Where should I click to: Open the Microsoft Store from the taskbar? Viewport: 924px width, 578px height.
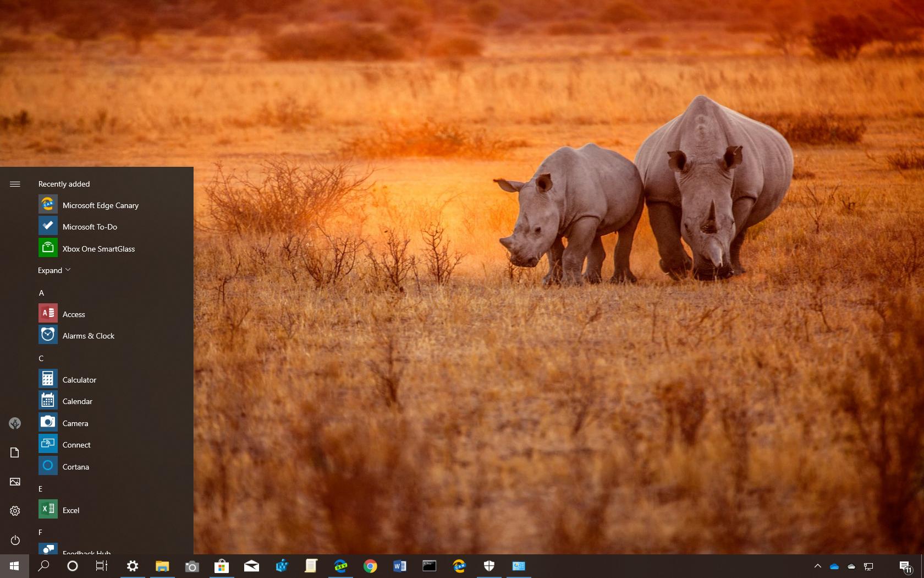coord(222,566)
